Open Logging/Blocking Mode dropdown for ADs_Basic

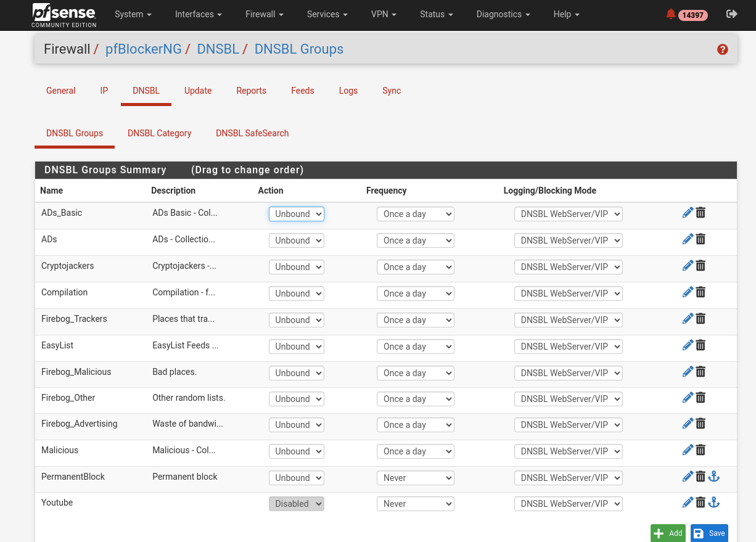pyautogui.click(x=568, y=214)
